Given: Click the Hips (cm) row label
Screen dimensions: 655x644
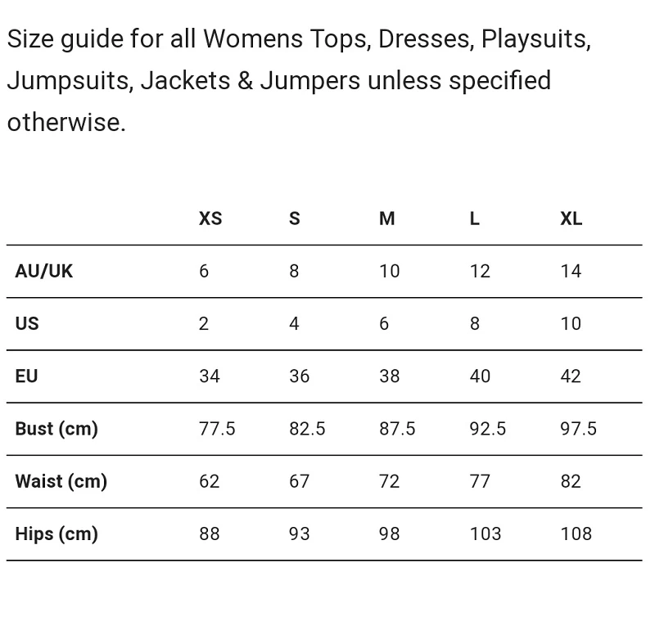Looking at the screenshot, I should click(x=56, y=534).
